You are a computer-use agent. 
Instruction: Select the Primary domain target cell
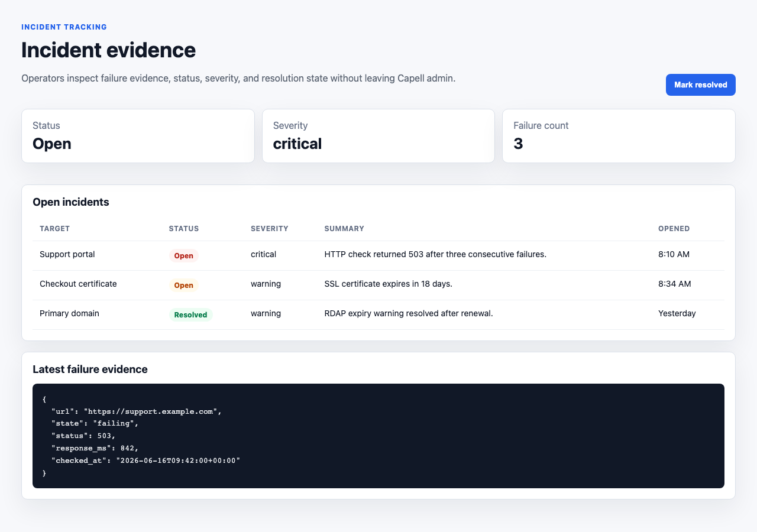(x=69, y=313)
